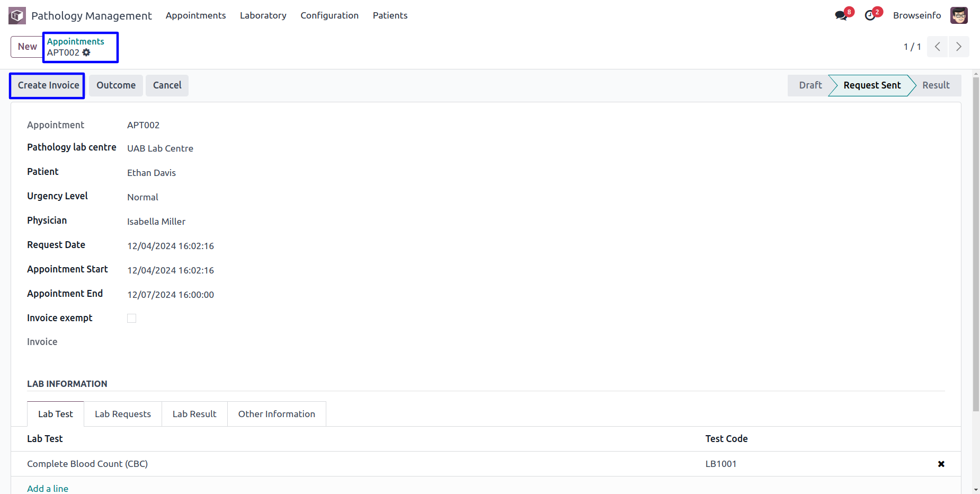
Task: Click the Request Date field value
Action: coord(171,246)
